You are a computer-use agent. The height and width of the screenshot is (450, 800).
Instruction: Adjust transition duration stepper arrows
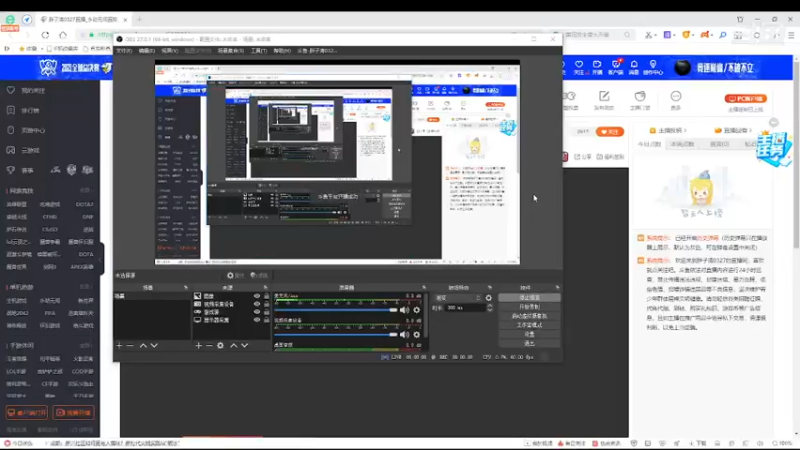coord(490,308)
